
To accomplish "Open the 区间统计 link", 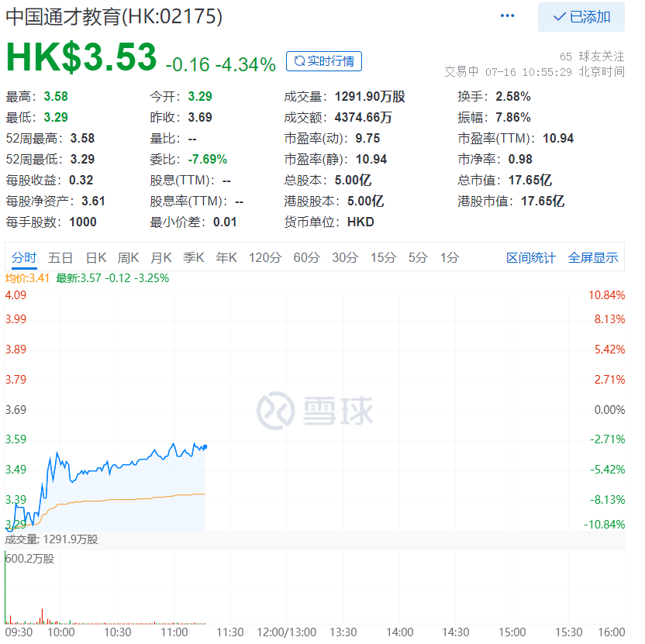I will tap(531, 258).
